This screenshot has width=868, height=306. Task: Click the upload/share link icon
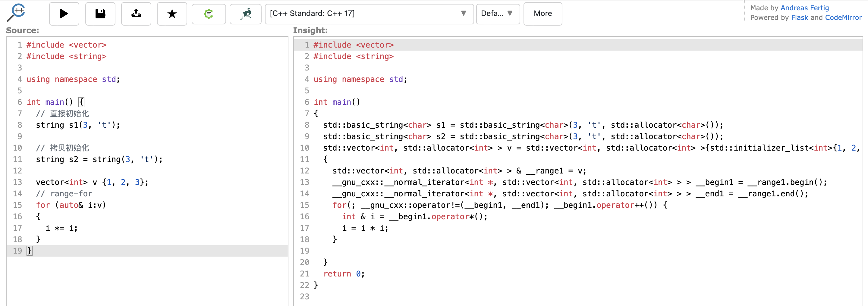(136, 14)
